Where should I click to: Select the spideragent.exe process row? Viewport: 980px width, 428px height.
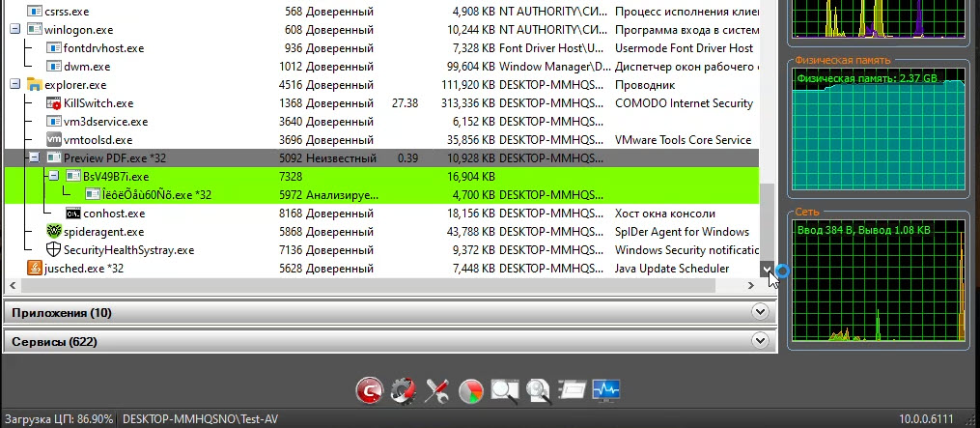[381, 232]
